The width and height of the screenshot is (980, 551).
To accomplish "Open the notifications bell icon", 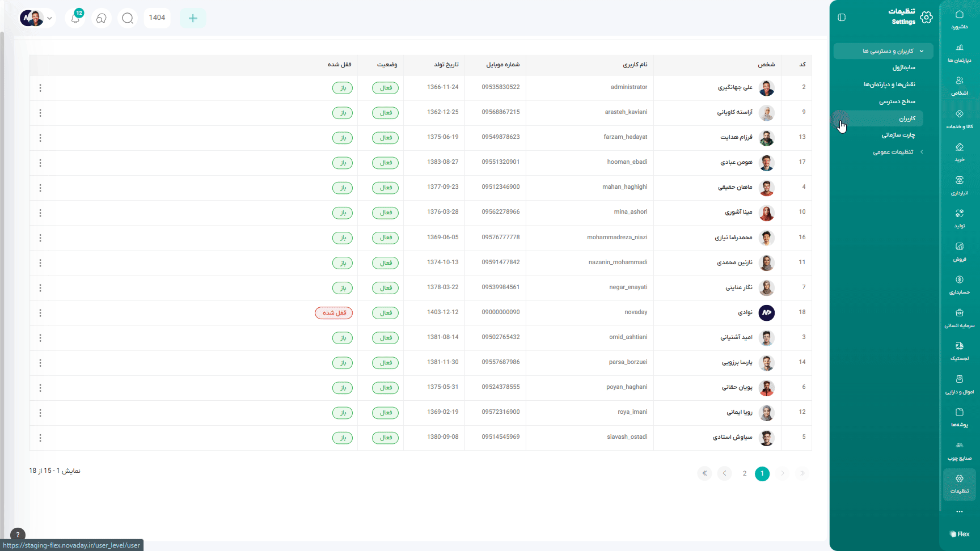I will point(75,18).
